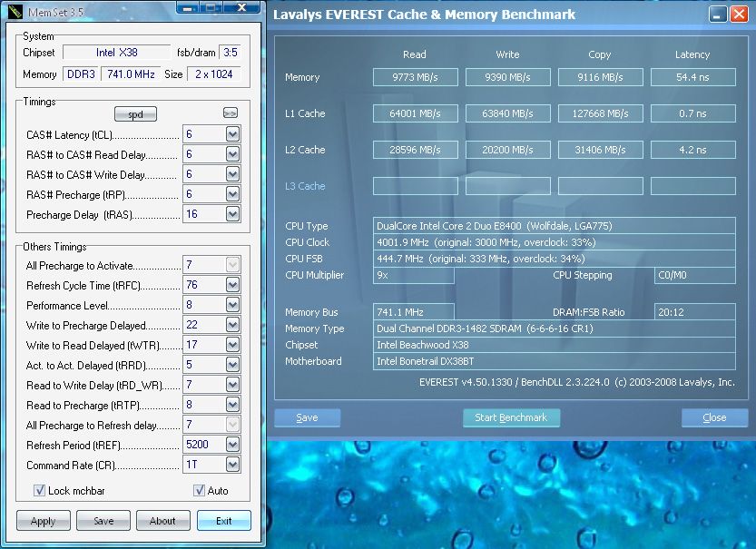This screenshot has height=549, width=756.
Task: Click CPU Type value Core 2 Duo E8400
Action: pyautogui.click(x=554, y=226)
